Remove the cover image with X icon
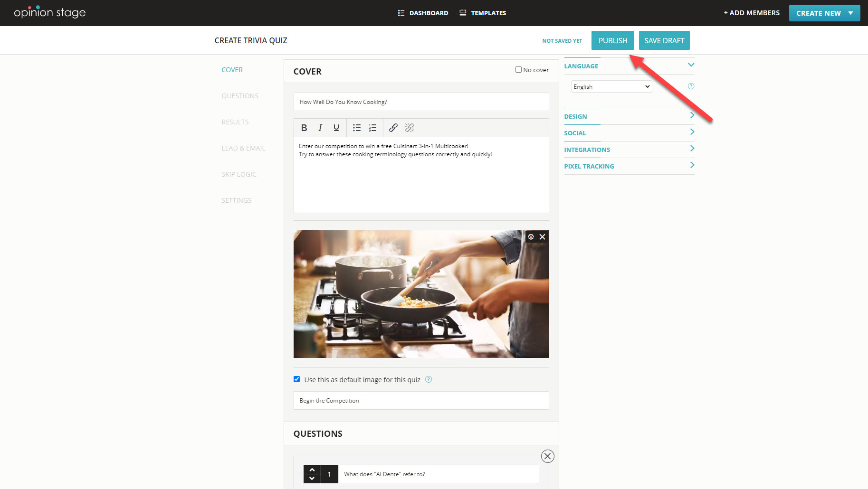This screenshot has height=489, width=868. click(543, 237)
